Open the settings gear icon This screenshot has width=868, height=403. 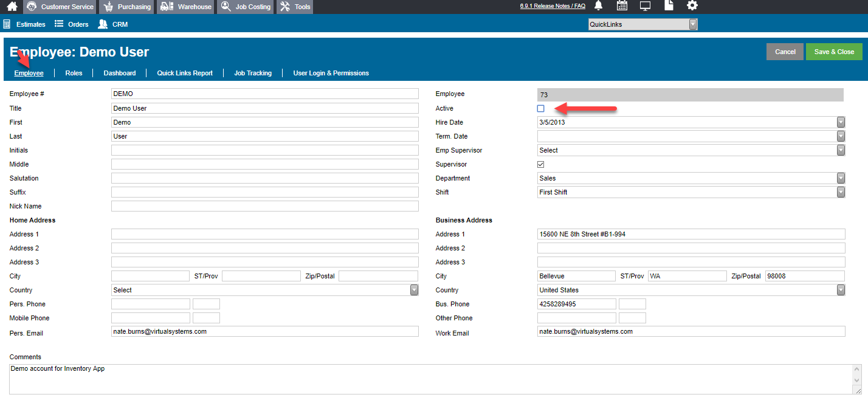(x=692, y=6)
